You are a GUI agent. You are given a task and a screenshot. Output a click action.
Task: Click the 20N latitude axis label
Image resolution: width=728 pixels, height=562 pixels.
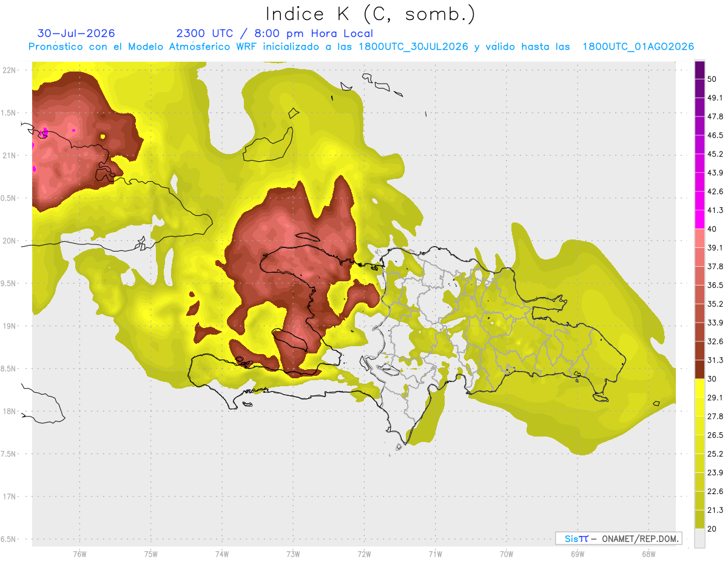9,241
